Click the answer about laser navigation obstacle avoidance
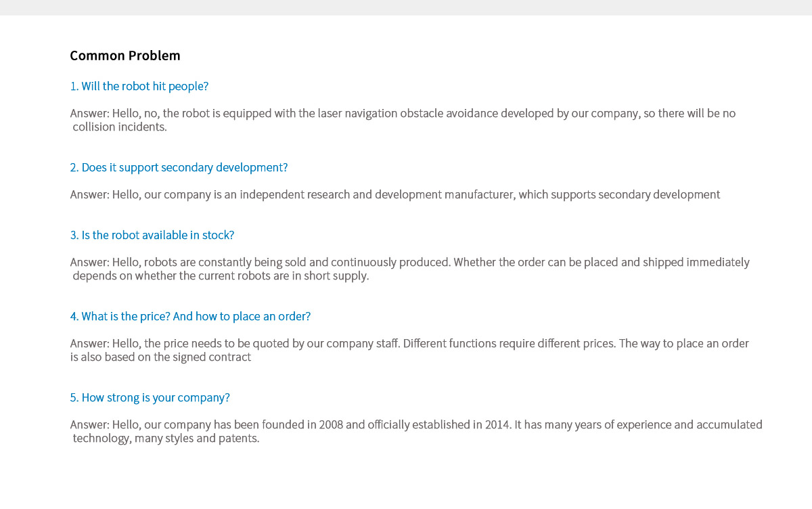The height and width of the screenshot is (509, 812). (x=403, y=114)
